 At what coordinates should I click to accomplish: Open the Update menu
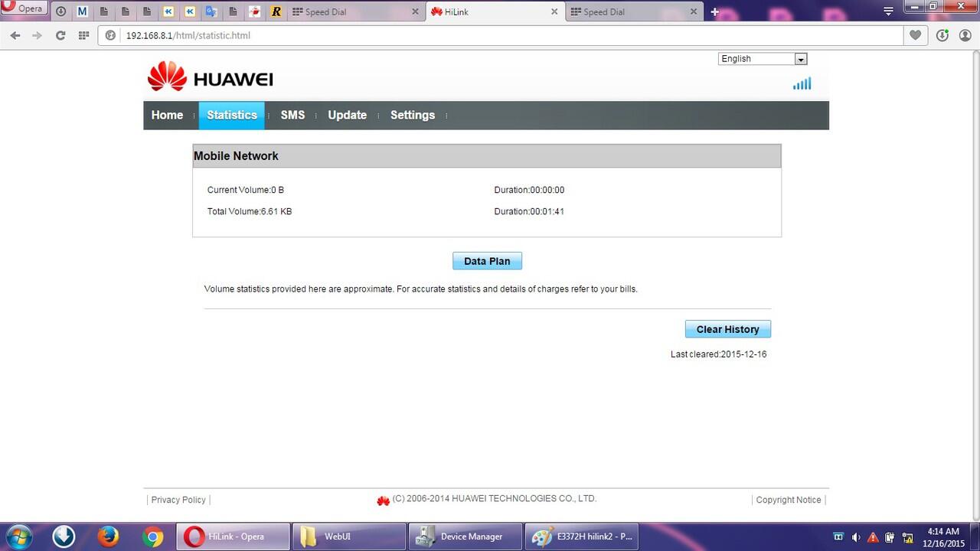pos(347,115)
